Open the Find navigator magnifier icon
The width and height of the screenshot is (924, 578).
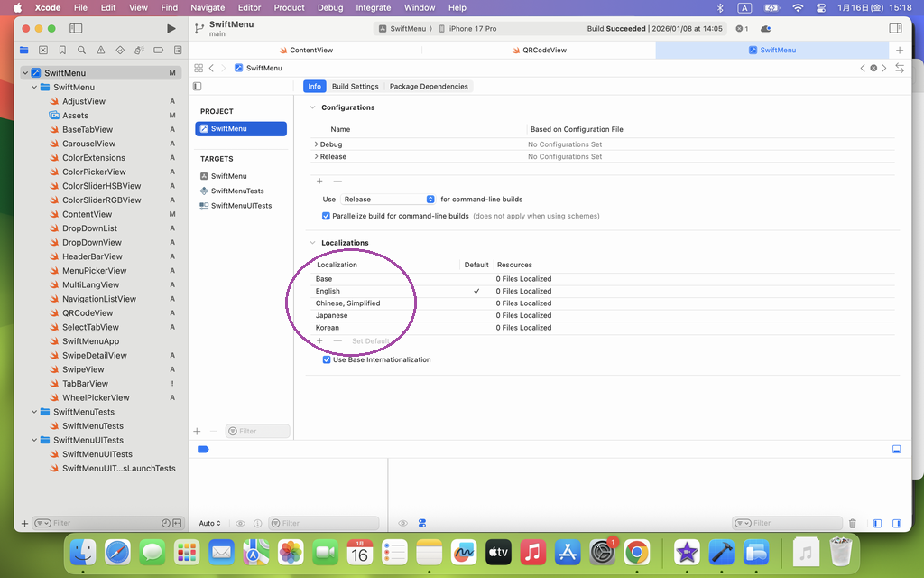[81, 50]
